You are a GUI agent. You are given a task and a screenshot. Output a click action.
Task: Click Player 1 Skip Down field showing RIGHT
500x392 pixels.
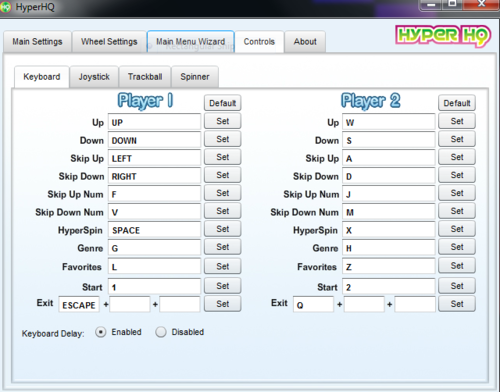[x=154, y=176]
